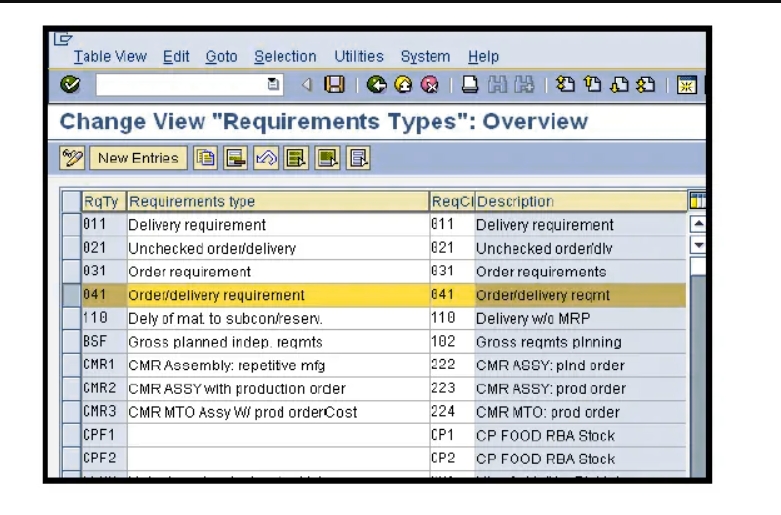The image size is (781, 515).
Task: Open the Edit menu
Action: pos(176,56)
